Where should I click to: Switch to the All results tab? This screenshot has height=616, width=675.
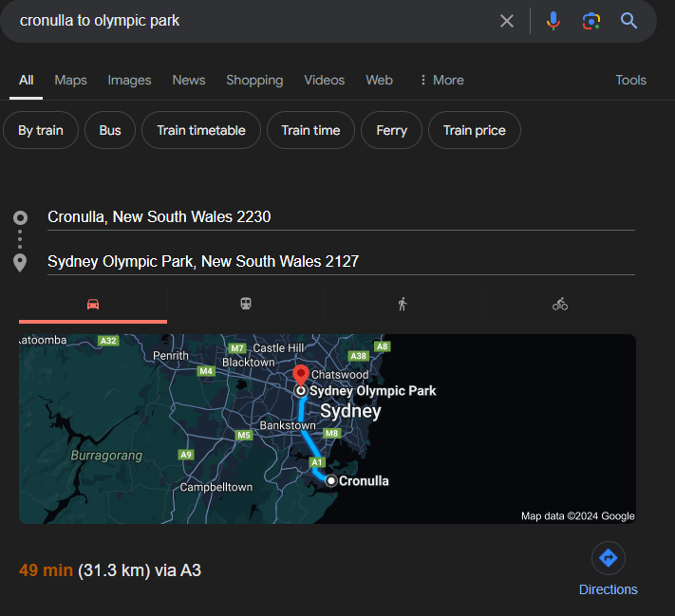coord(27,80)
